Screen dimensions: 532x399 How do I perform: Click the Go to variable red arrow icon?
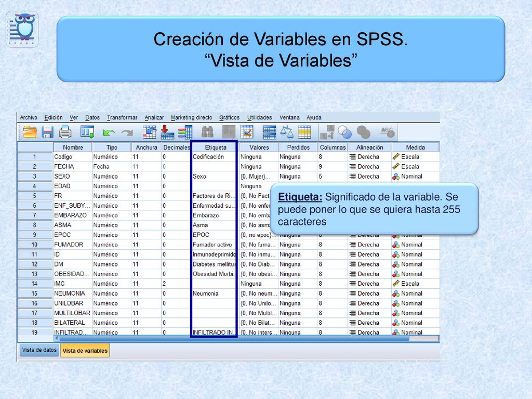click(167, 132)
